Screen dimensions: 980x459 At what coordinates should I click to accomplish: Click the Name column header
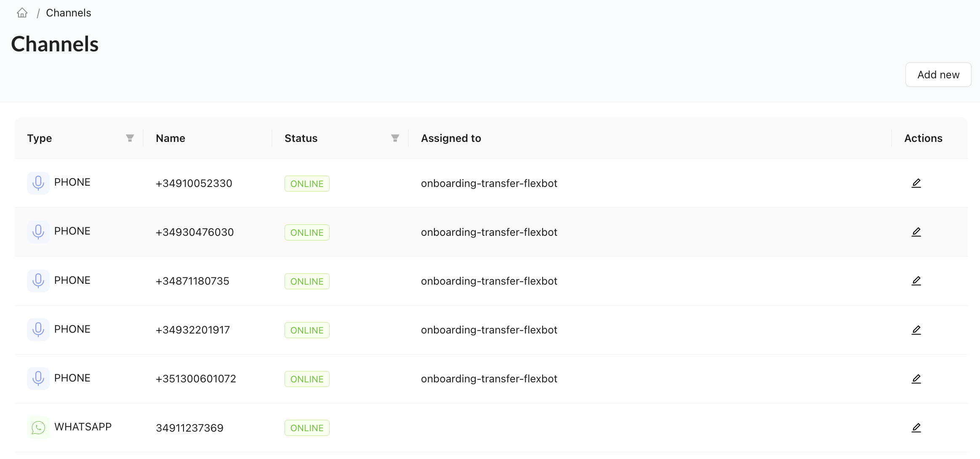[x=170, y=139]
